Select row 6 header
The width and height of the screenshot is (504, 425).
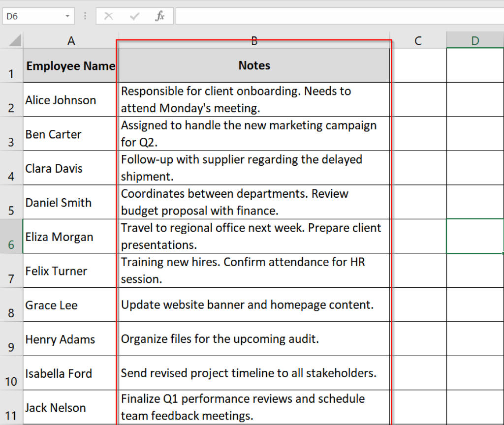click(11, 237)
